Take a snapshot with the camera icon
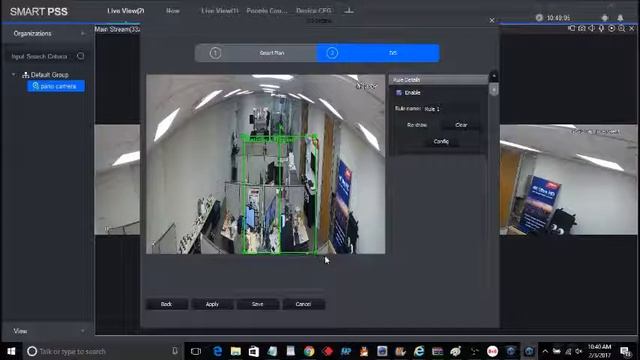Image resolution: width=640 pixels, height=360 pixels. 582,28
